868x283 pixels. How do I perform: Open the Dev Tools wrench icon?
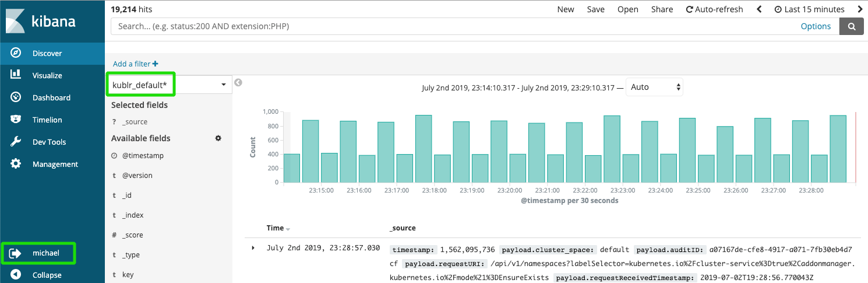coord(16,142)
